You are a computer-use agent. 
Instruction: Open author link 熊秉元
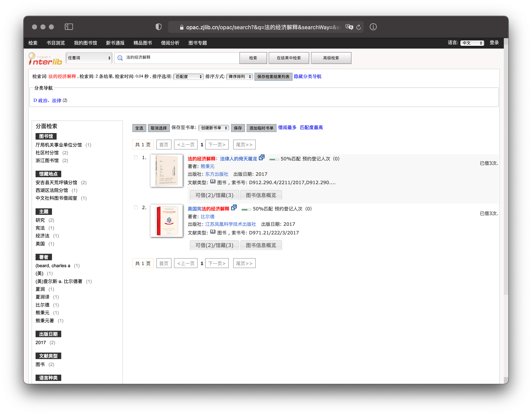click(x=207, y=167)
